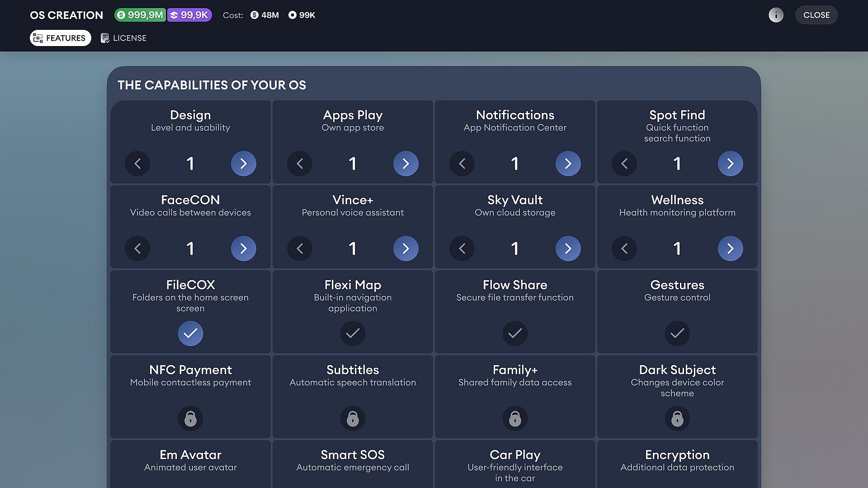Increase Sky Vault level with right arrow
The image size is (868, 488).
(568, 249)
